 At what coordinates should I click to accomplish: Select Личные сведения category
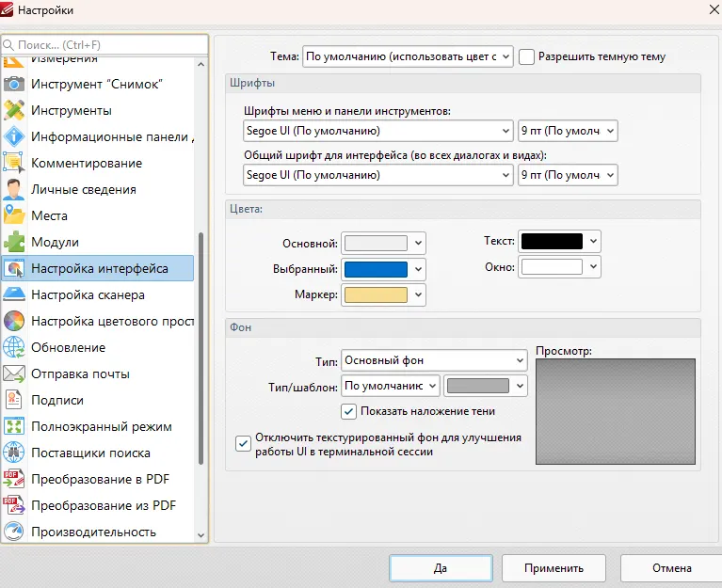pos(98,189)
